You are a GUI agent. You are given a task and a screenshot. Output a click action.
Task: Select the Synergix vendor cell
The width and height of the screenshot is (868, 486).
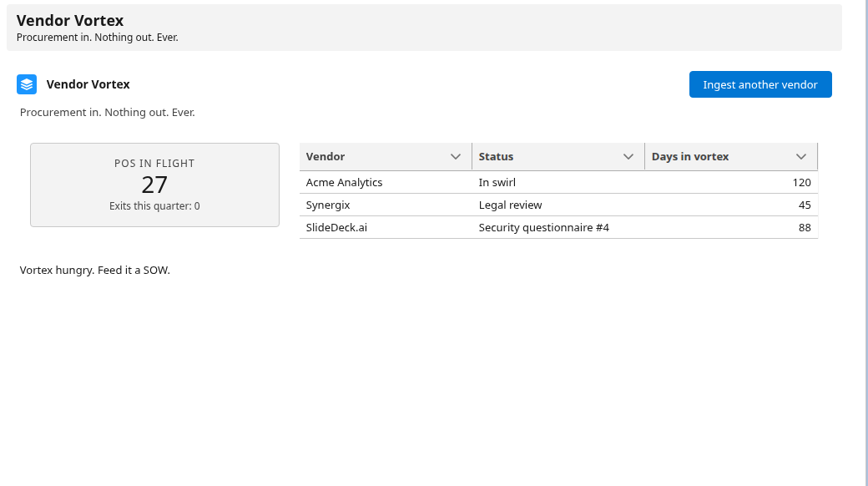pyautogui.click(x=386, y=205)
